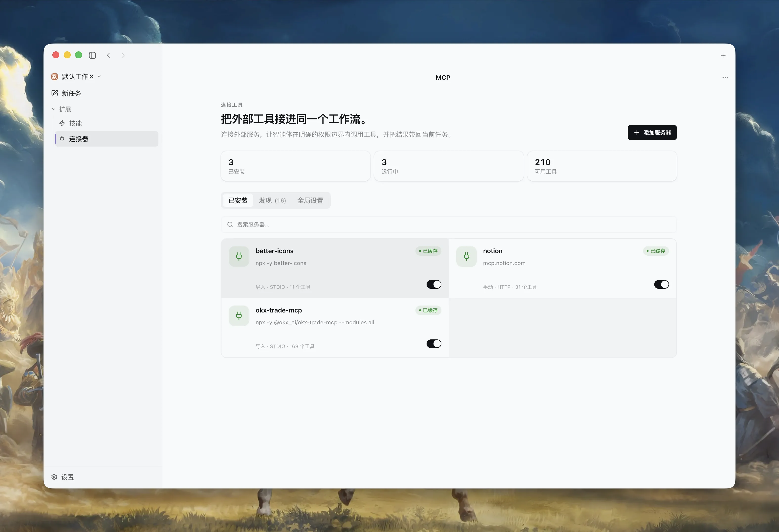
Task: Click the 添加服务器 button
Action: click(652, 133)
